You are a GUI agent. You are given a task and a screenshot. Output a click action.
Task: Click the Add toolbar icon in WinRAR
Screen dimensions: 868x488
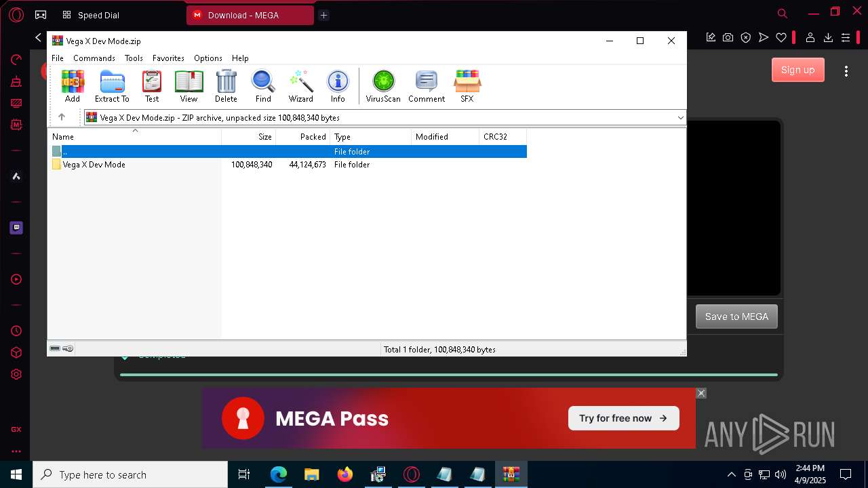tap(73, 86)
